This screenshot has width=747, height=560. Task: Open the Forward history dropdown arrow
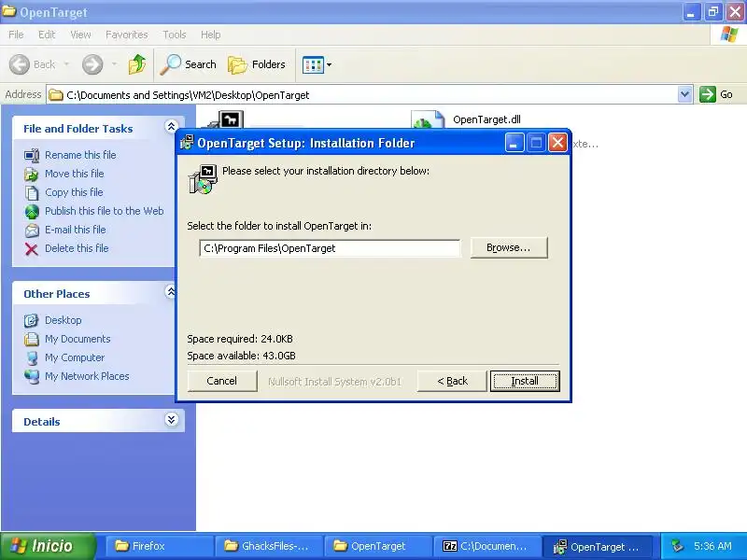click(x=114, y=64)
